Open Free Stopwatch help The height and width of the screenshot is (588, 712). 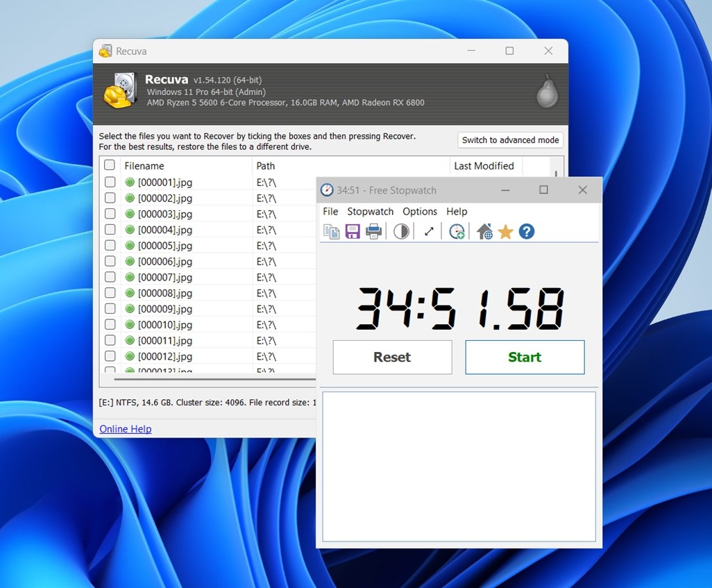coord(526,231)
